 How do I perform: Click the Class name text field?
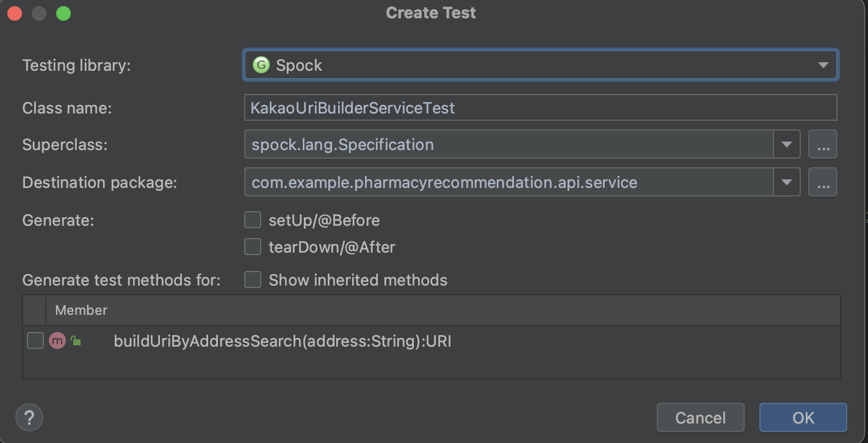click(x=540, y=108)
